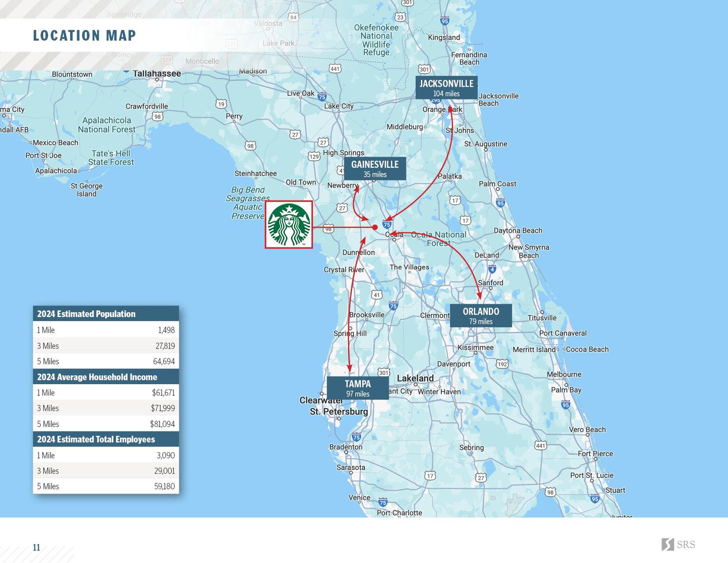Click the 2024 Estimated Total Employees header
This screenshot has height=563, width=728.
click(x=106, y=439)
